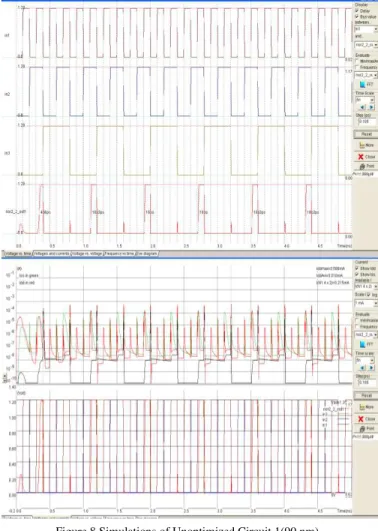The width and height of the screenshot is (378, 531).
Task: Click the FFT icon button in upper panel
Action: click(x=366, y=84)
